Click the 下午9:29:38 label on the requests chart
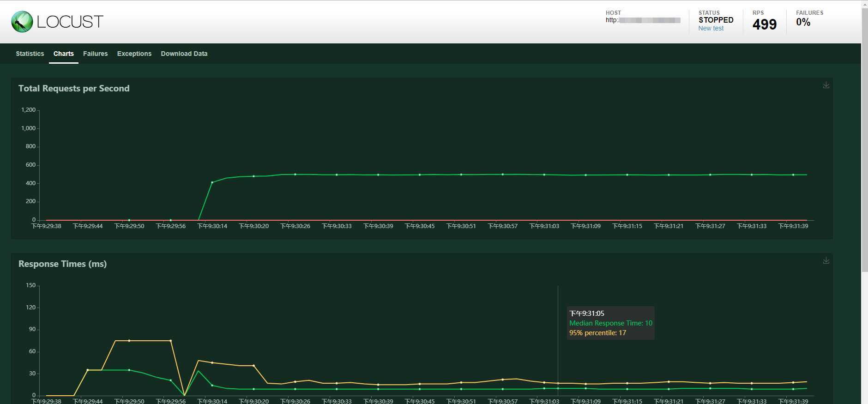868x404 pixels. pos(46,226)
